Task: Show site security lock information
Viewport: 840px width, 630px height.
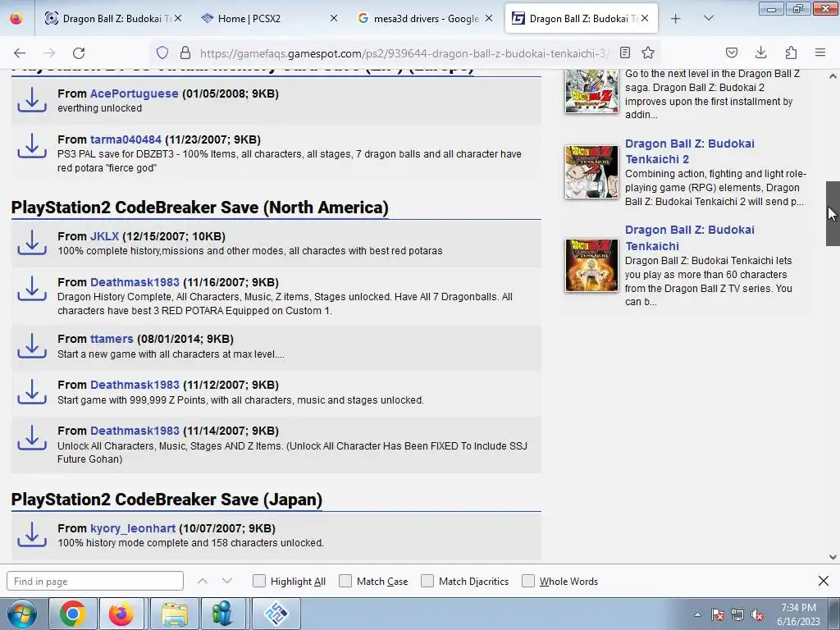Action: coord(185,52)
